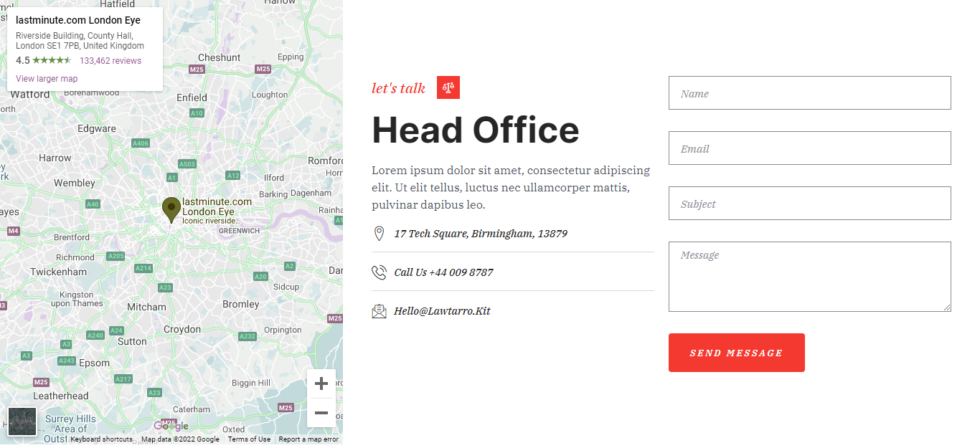Click the envelope icon beside email address
Image resolution: width=980 pixels, height=448 pixels.
click(x=379, y=311)
